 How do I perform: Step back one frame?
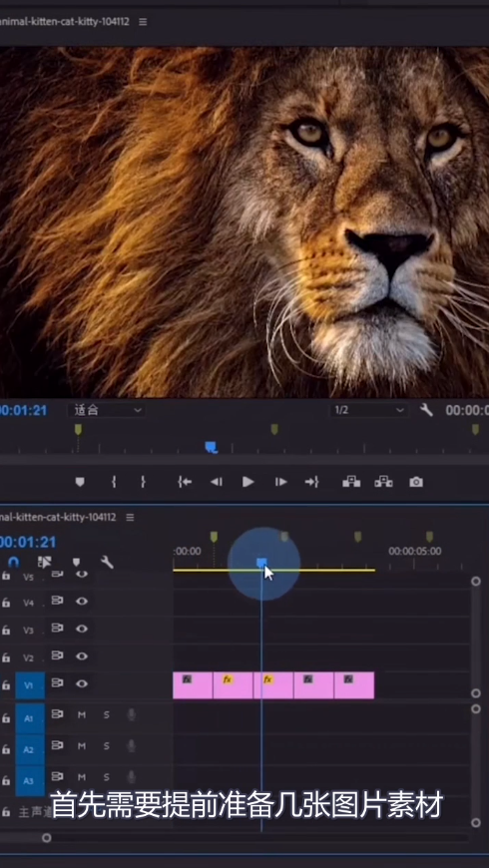(216, 482)
